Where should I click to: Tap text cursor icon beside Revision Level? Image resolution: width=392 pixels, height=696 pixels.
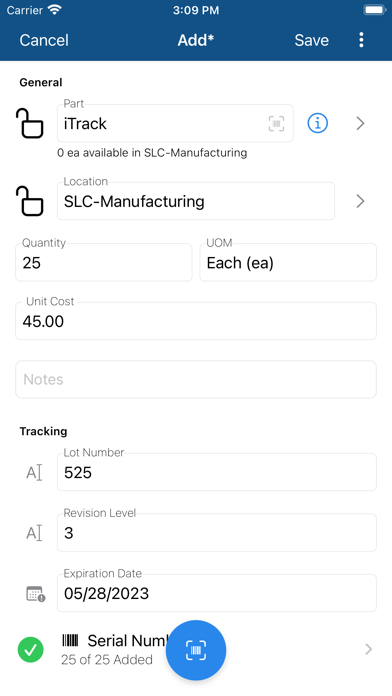[x=34, y=533]
